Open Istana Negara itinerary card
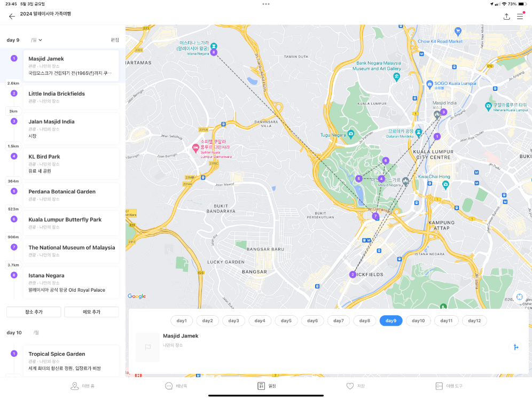 pyautogui.click(x=71, y=283)
